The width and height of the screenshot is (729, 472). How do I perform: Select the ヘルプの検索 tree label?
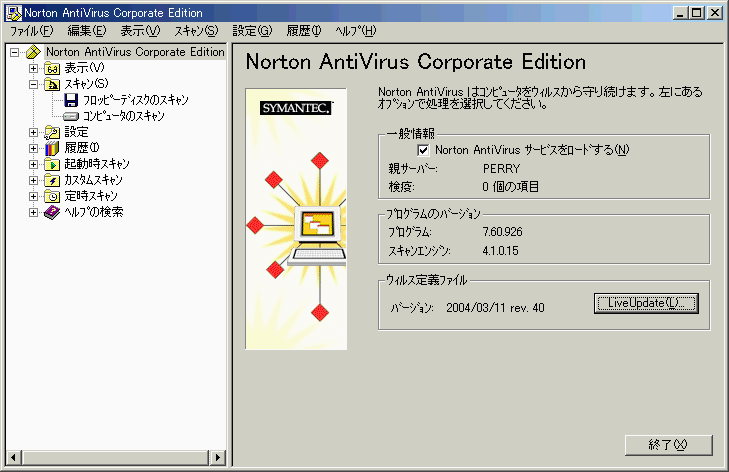pos(93,212)
